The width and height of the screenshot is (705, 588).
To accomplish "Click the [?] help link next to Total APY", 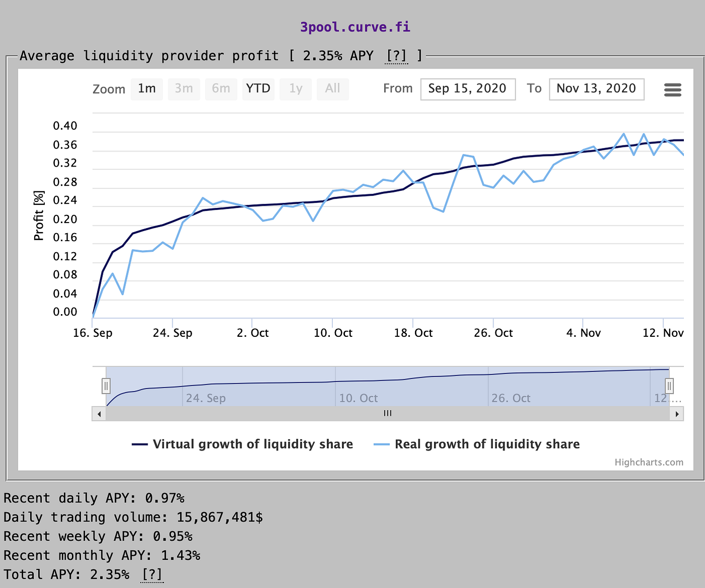I will tap(152, 574).
